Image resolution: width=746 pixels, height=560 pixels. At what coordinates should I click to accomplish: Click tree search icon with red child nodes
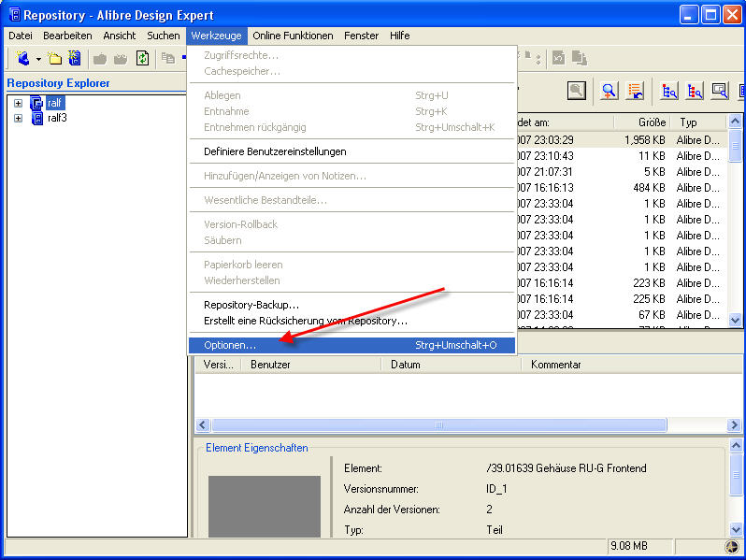696,90
